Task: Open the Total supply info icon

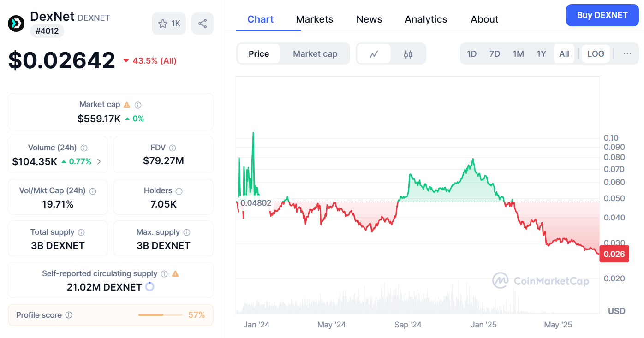Action: pyautogui.click(x=81, y=232)
